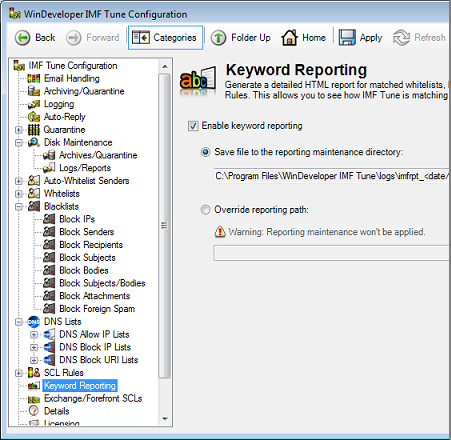Expand the Auto-Whitelist Senders node

tap(19, 181)
